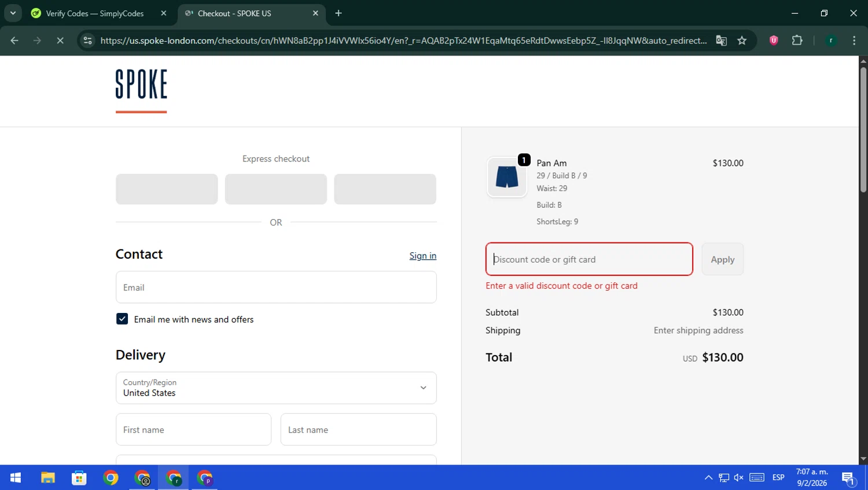This screenshot has height=490, width=868.
Task: Open the muted volume tray icon
Action: pos(739,478)
